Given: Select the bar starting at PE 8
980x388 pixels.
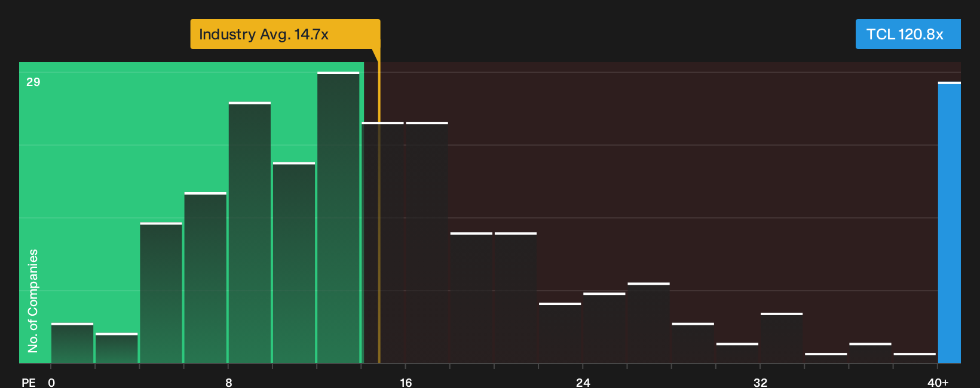Looking at the screenshot, I should click(x=250, y=233).
